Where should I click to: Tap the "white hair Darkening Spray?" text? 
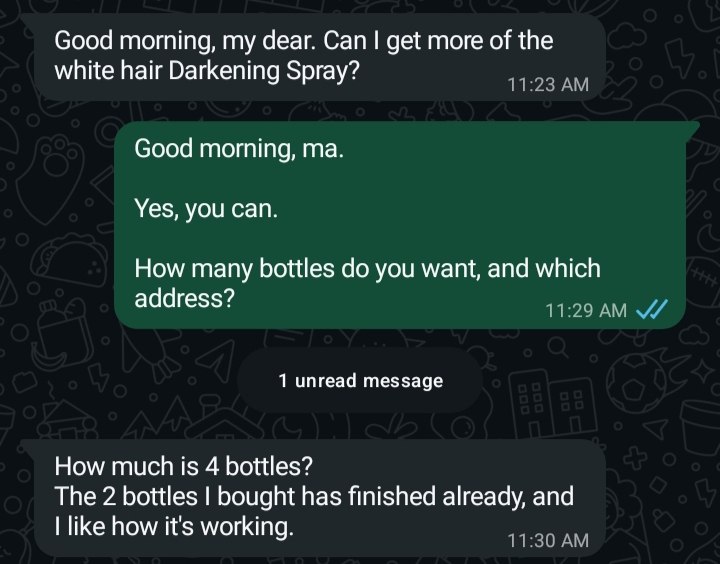pos(207,73)
